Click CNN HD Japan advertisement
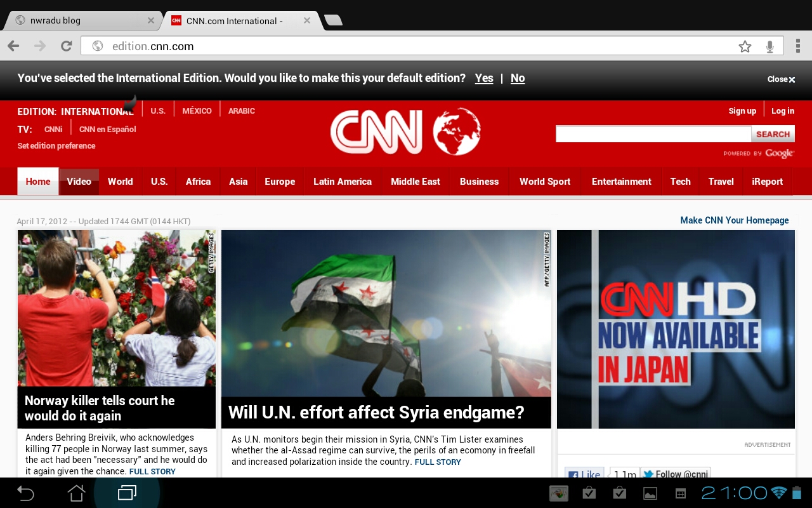This screenshot has height=508, width=812. pyautogui.click(x=676, y=329)
